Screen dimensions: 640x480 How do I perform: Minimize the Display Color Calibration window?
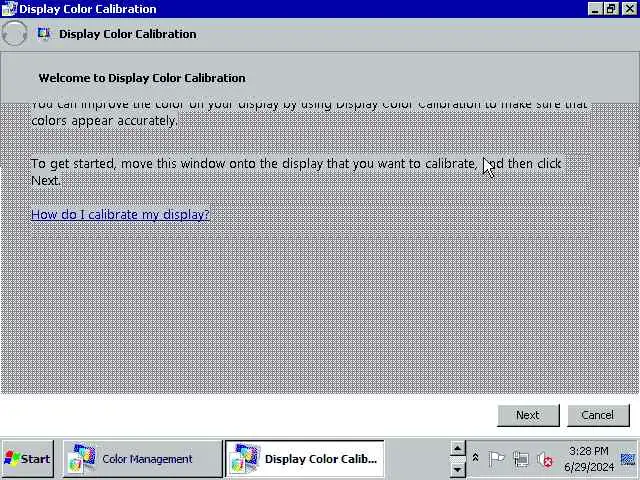point(595,9)
